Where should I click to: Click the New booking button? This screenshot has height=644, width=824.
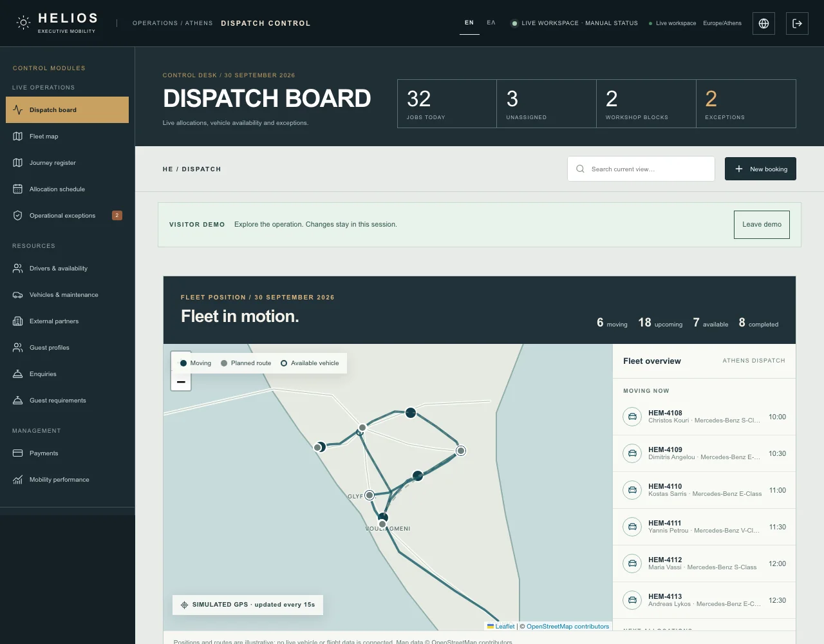(x=760, y=169)
